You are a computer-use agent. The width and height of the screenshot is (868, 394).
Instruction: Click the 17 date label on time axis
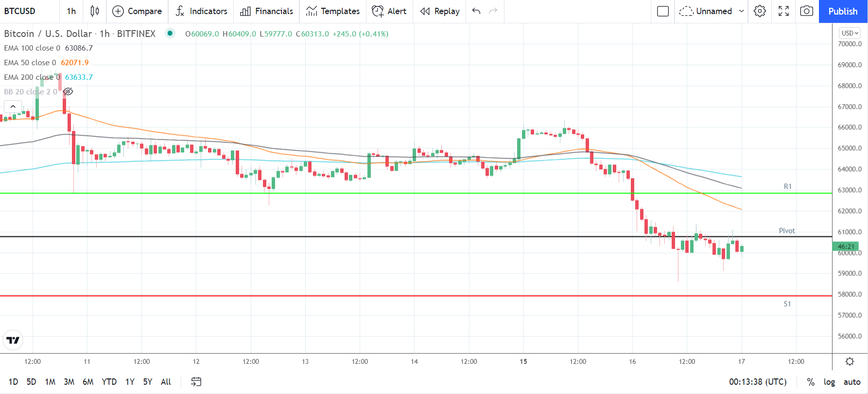coord(742,361)
